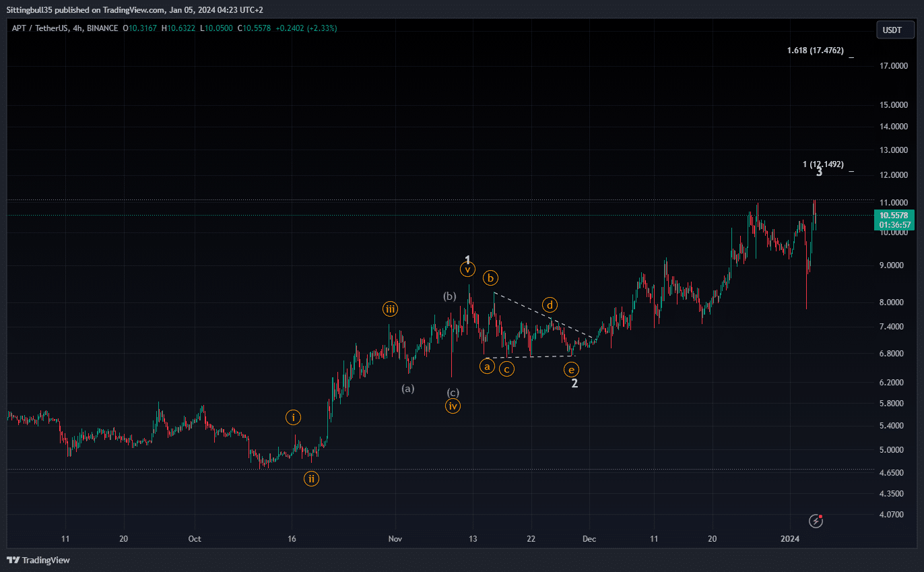Select the orange circled ii wave label
Viewport: 924px width, 572px height.
[x=310, y=478]
